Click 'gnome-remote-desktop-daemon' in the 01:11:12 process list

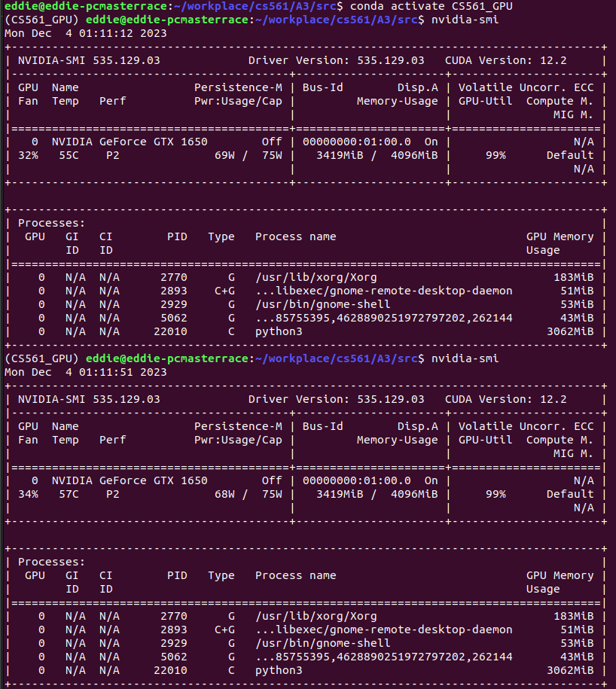(x=421, y=291)
